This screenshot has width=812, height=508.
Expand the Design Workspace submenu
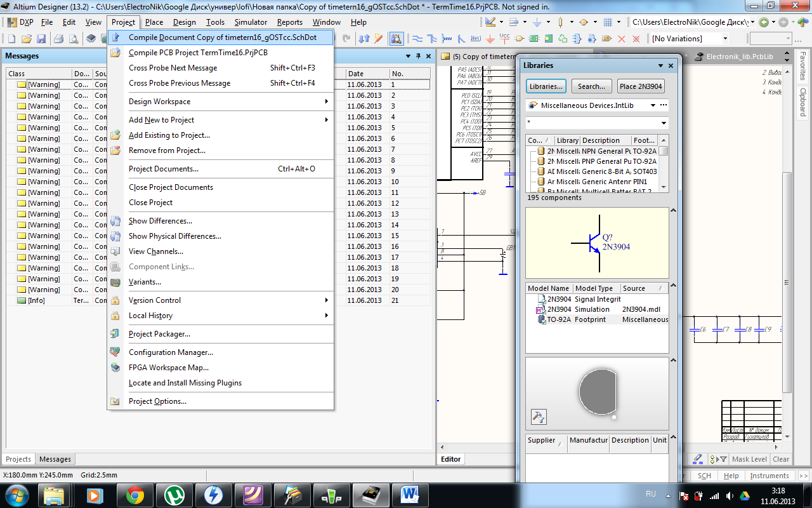[x=220, y=102]
